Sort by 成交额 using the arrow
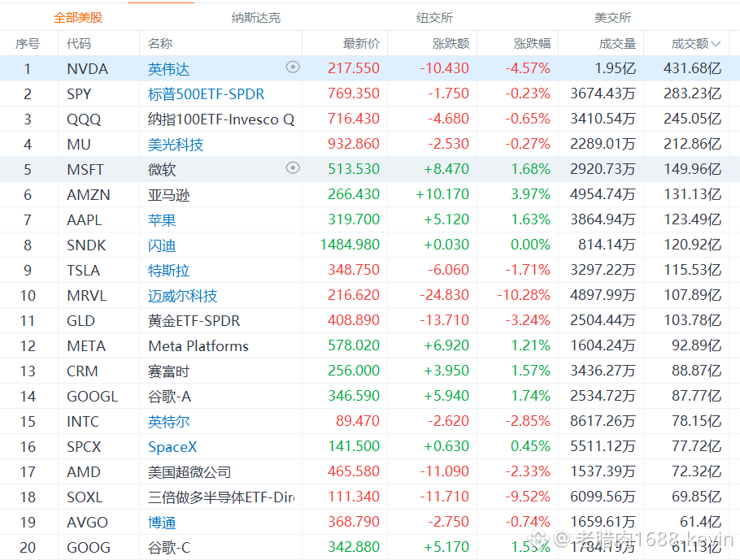 click(x=716, y=44)
